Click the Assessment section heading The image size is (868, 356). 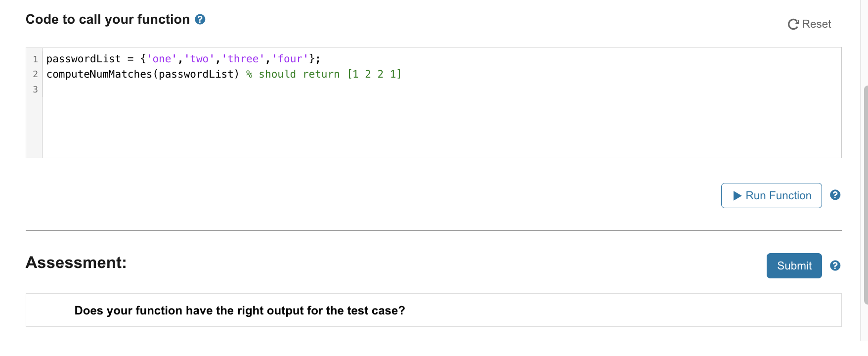coord(75,262)
